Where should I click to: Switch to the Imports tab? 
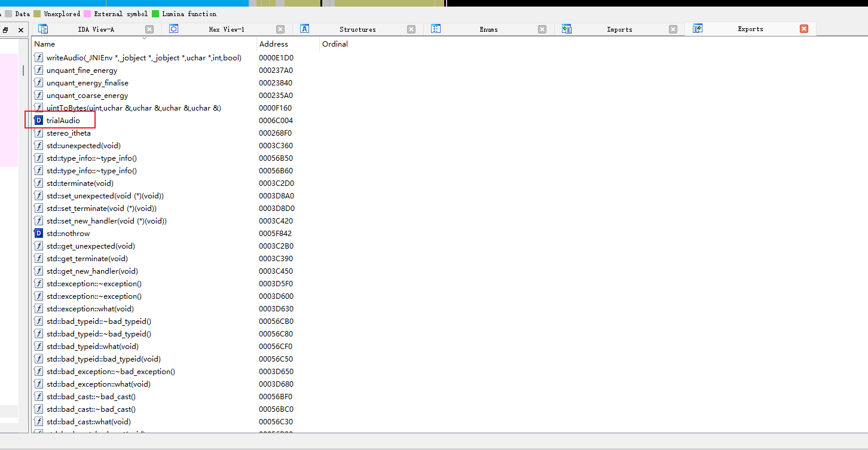(619, 29)
